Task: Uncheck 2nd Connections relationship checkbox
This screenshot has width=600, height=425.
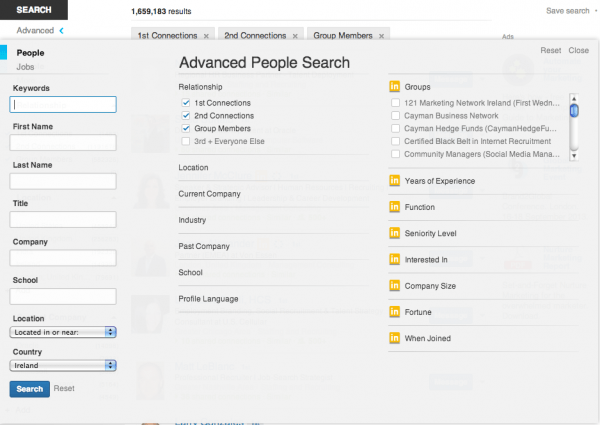Action: (x=186, y=116)
